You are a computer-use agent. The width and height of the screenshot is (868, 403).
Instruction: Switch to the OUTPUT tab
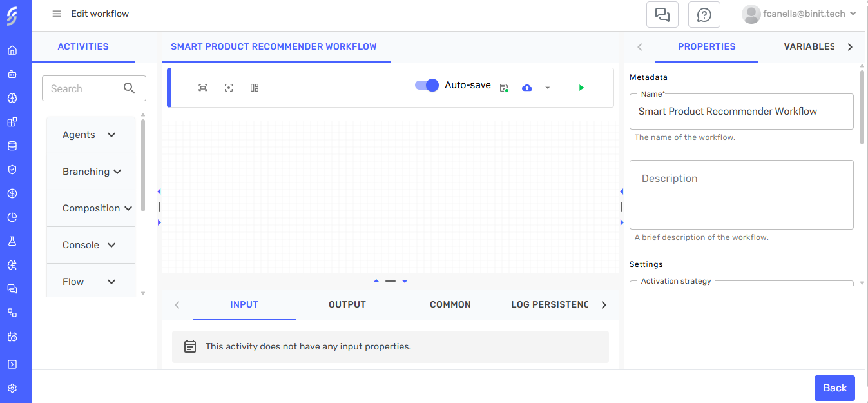tap(347, 304)
